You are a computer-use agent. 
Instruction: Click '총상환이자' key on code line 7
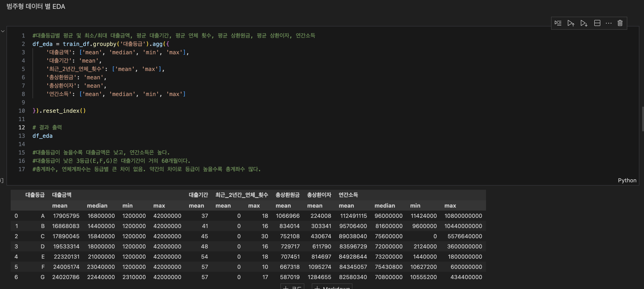[x=61, y=86]
